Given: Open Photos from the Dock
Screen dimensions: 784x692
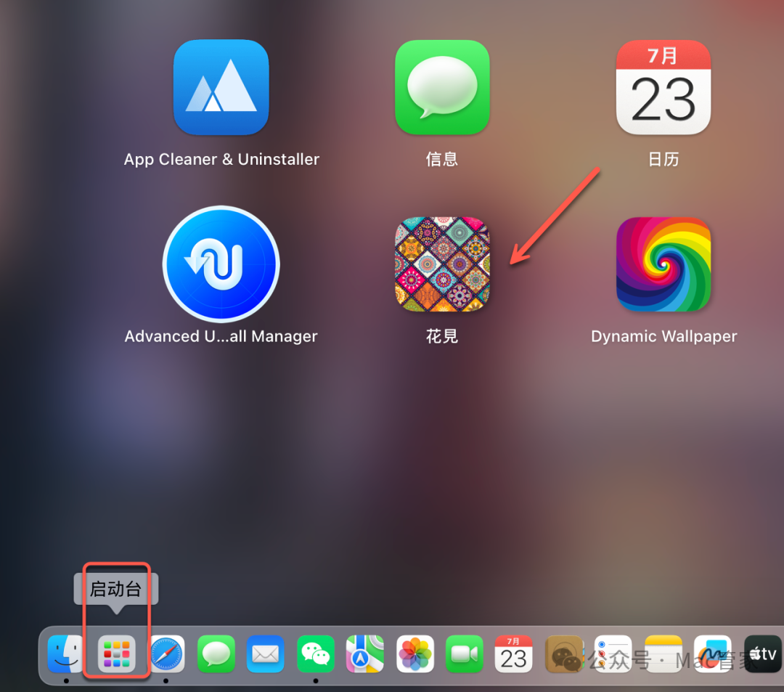Looking at the screenshot, I should click(415, 654).
